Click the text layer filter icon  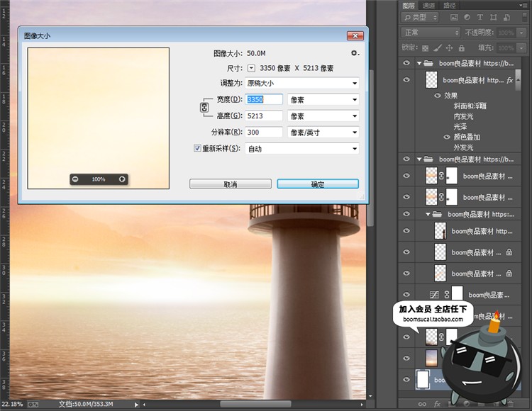pyautogui.click(x=480, y=17)
